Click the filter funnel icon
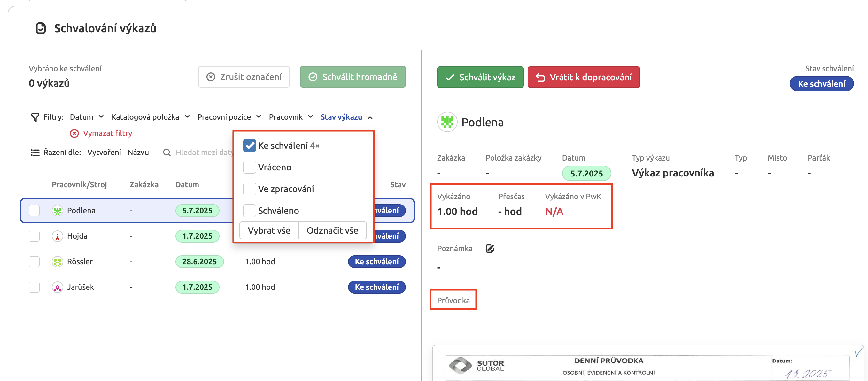 pos(35,117)
